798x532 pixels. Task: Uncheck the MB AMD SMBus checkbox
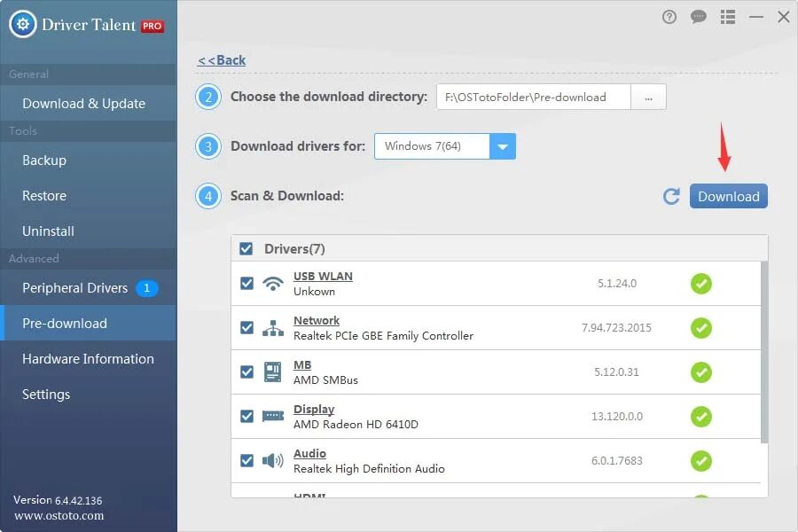[246, 372]
